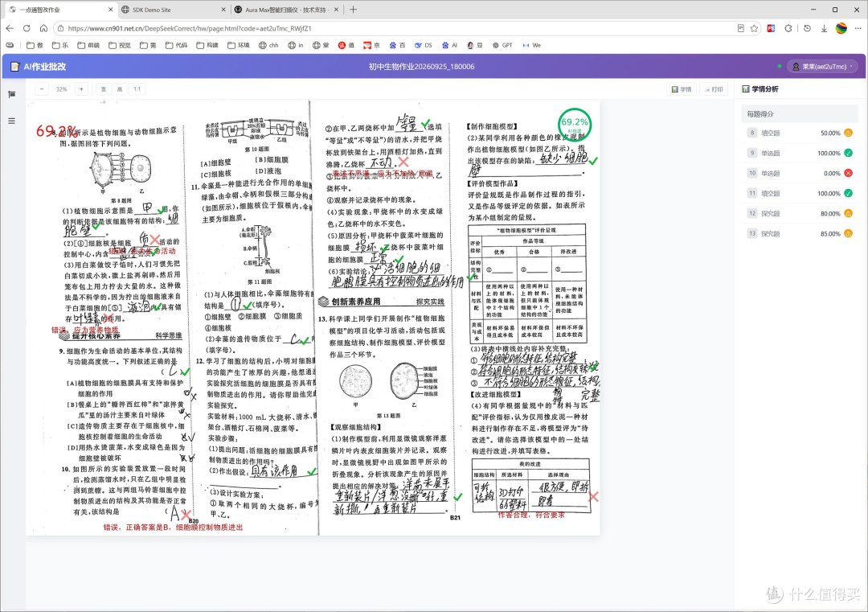This screenshot has height=612, width=868.
Task: Open the GPT bookmark
Action: pyautogui.click(x=502, y=45)
